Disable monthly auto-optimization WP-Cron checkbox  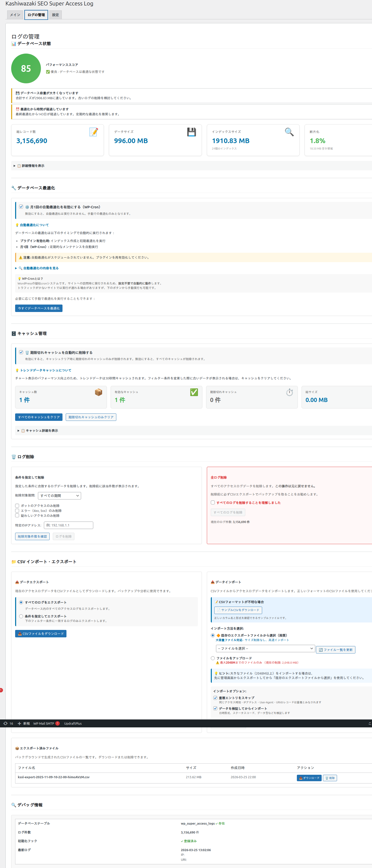[21, 207]
